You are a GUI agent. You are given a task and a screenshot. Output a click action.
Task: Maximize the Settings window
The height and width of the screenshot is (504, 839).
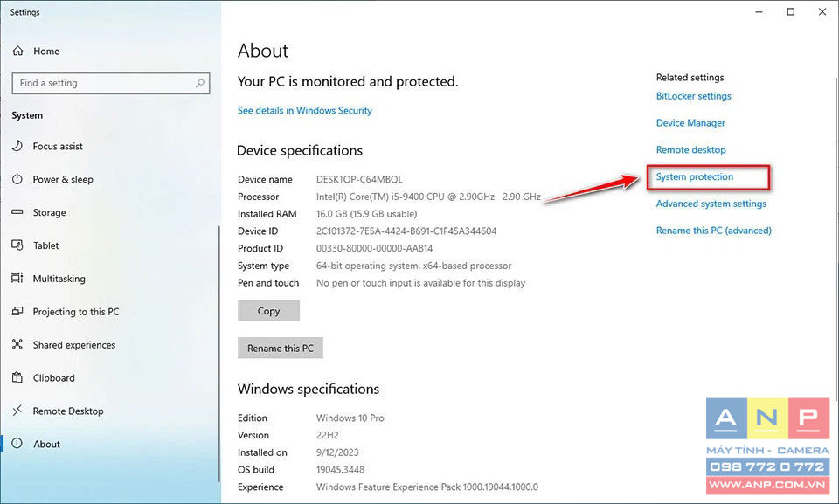(790, 11)
